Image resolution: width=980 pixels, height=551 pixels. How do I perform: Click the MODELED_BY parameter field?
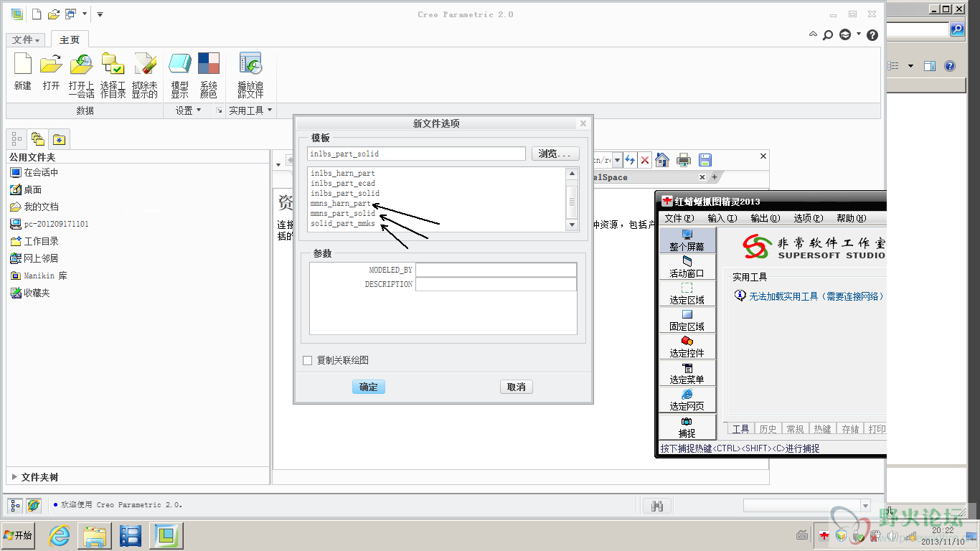[496, 270]
